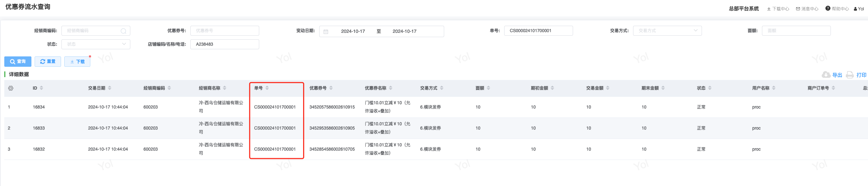Click the 查询 search button
Viewport: 868px width, 186px height.
[x=18, y=61]
